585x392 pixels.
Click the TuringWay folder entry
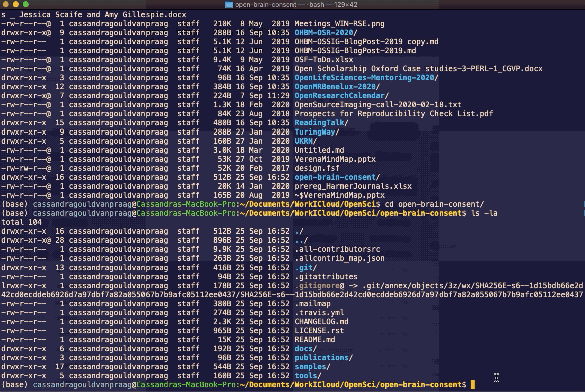pyautogui.click(x=316, y=132)
